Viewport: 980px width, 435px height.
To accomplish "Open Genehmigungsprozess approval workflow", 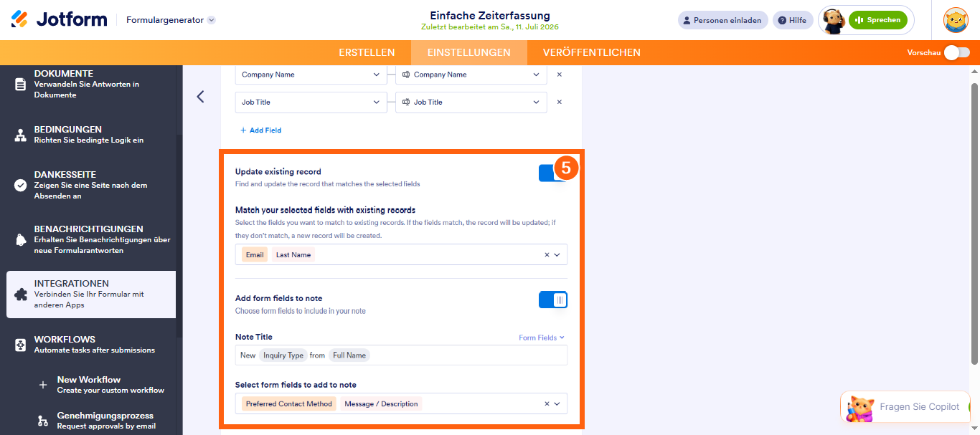I will [106, 420].
